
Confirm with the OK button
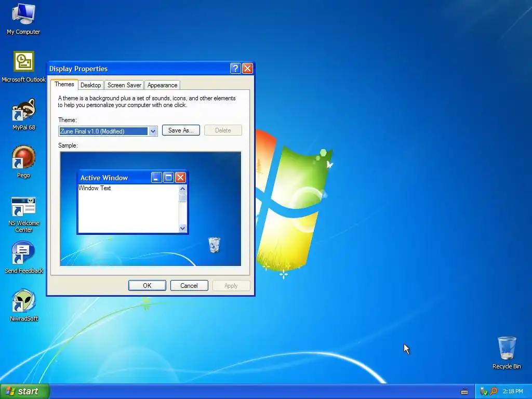point(147,286)
